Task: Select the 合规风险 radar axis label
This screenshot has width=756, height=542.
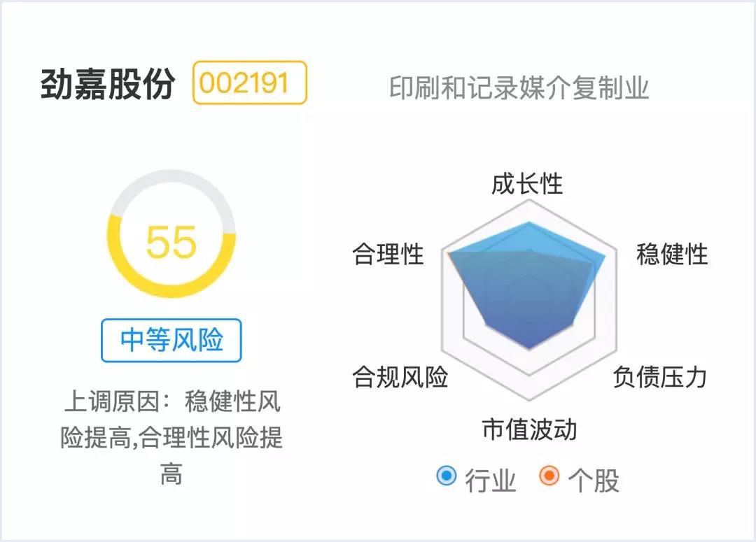Action: pos(400,378)
